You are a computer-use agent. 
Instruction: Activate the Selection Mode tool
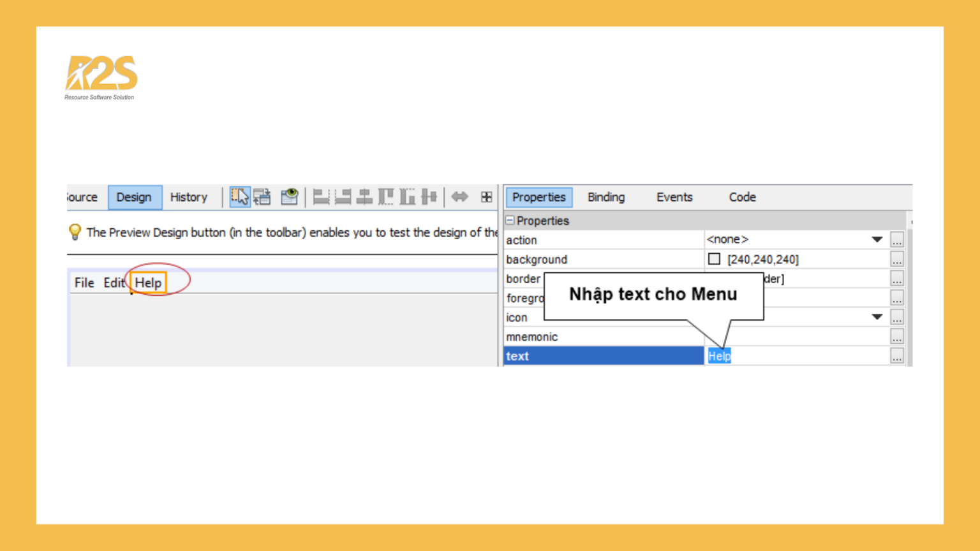coord(240,197)
